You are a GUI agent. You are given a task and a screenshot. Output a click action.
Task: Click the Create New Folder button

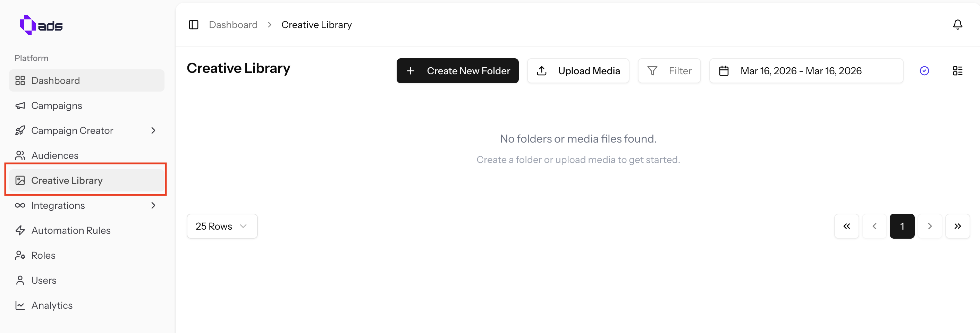457,71
